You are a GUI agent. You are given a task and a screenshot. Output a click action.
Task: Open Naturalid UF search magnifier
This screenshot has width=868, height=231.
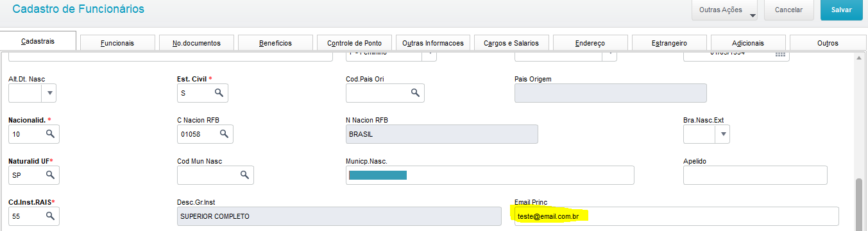(49, 175)
